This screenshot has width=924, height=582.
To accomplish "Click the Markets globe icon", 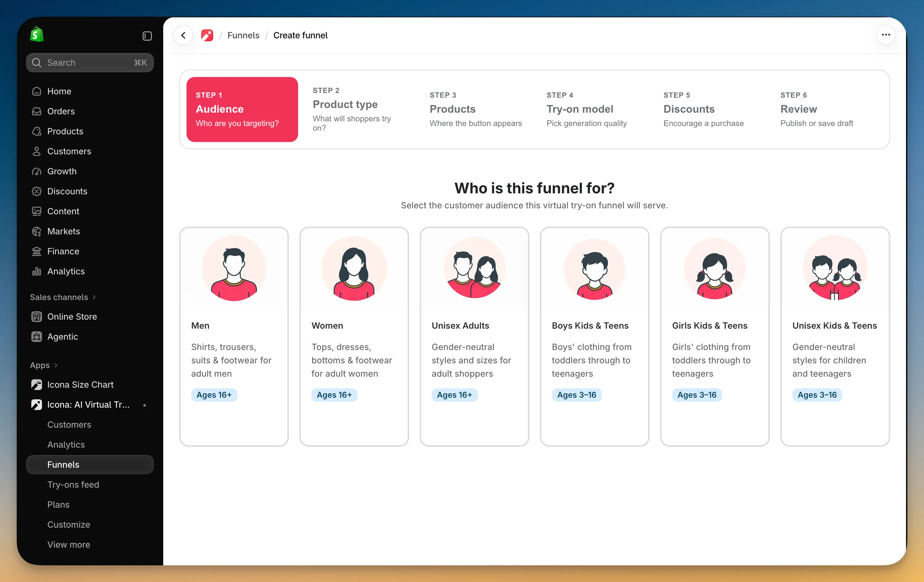I will tap(36, 231).
